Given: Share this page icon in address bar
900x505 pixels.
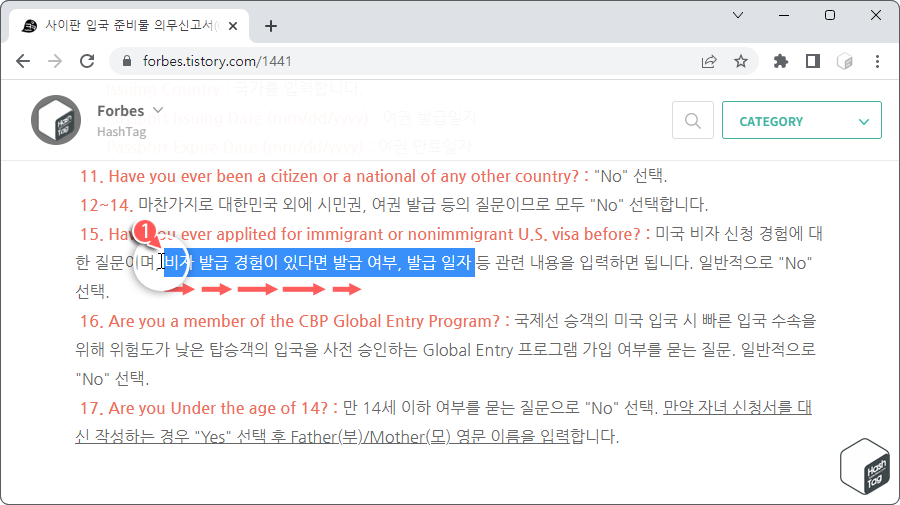Looking at the screenshot, I should pos(709,61).
